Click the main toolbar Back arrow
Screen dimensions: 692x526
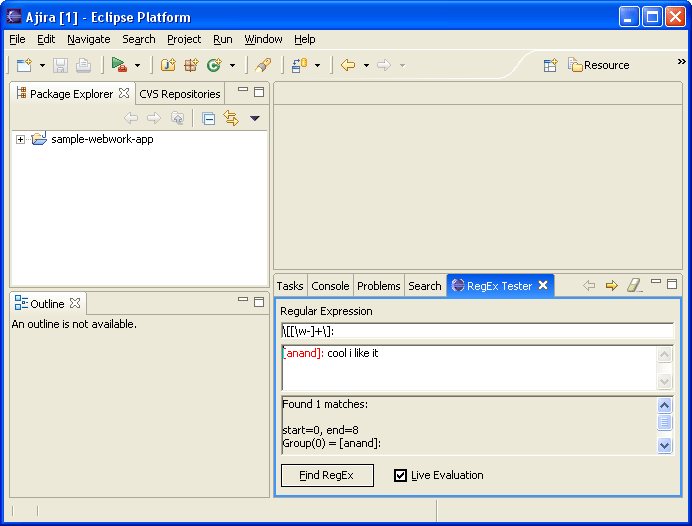pyautogui.click(x=348, y=65)
